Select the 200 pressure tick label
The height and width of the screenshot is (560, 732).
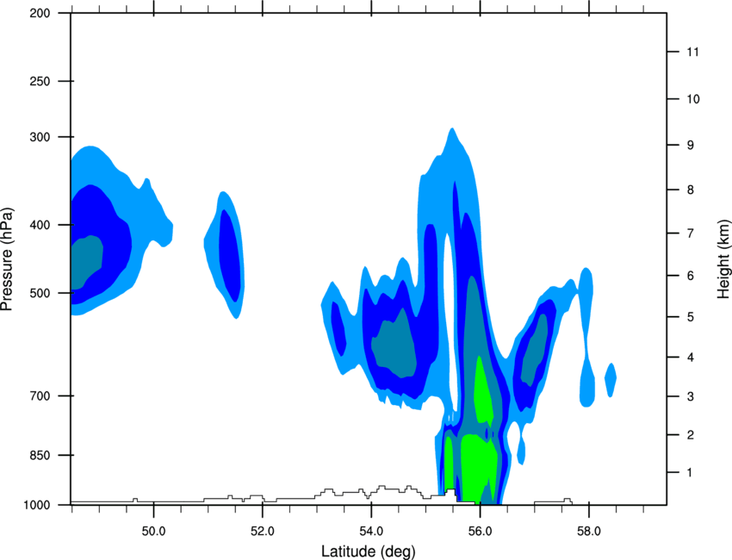point(40,13)
